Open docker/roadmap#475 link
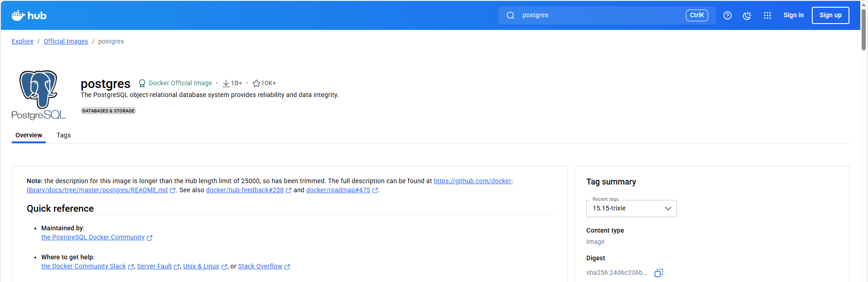This screenshot has height=282, width=868. 338,190
